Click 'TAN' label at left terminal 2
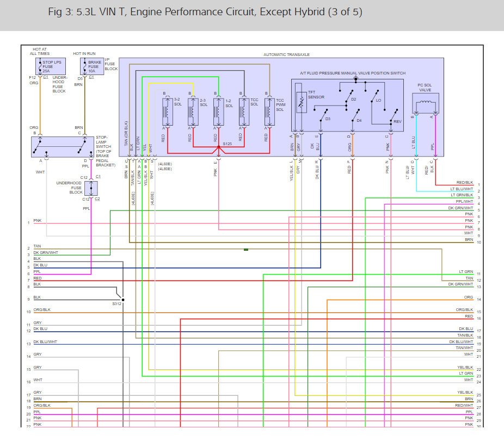The width and height of the screenshot is (504, 441). [x=38, y=246]
